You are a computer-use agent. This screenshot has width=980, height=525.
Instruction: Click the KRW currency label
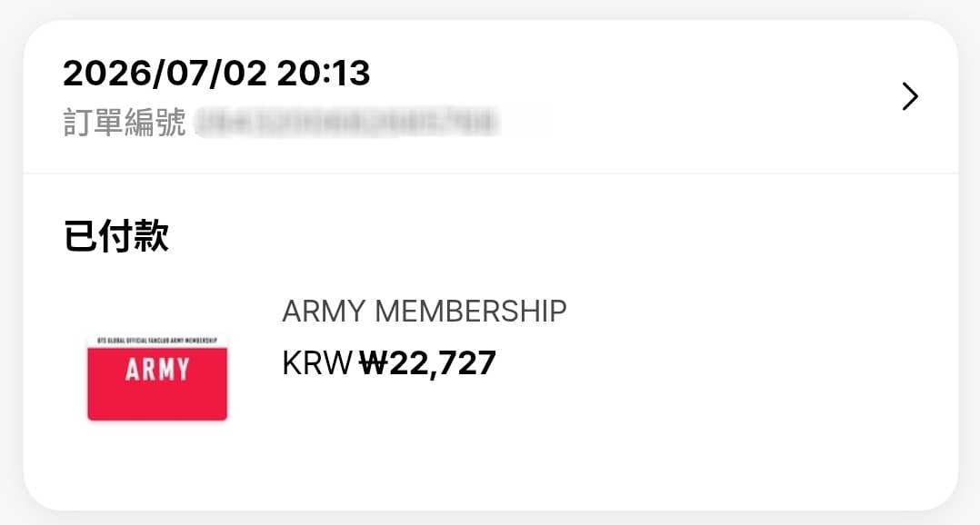click(317, 362)
